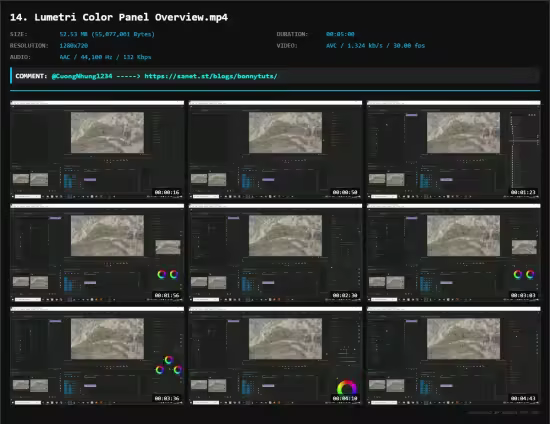Image resolution: width=550 pixels, height=424 pixels.
Task: View the screenshot frame at 00:04:10
Action: click(275, 356)
